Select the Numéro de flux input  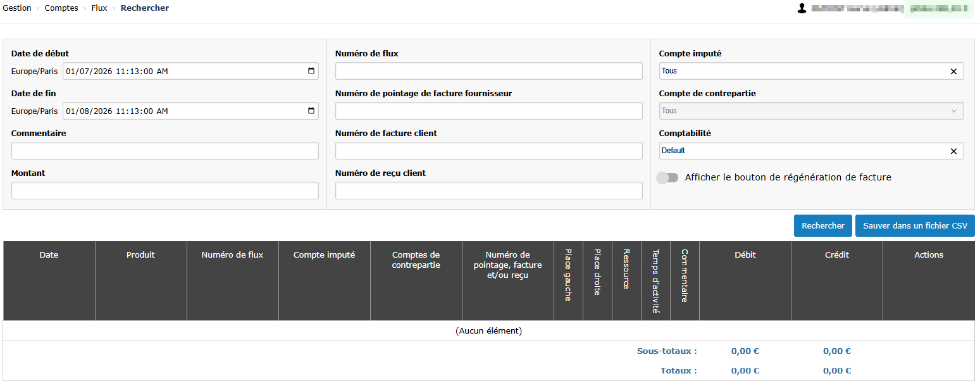point(488,71)
